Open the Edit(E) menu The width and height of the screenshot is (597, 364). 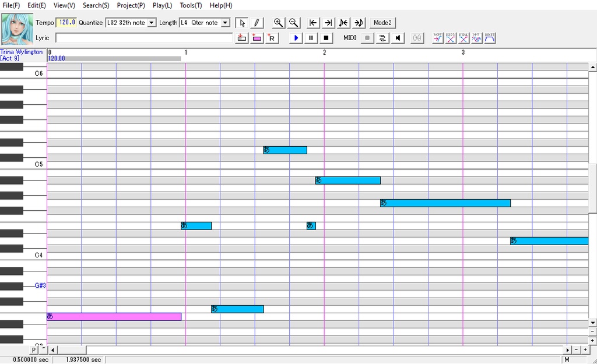pos(37,5)
